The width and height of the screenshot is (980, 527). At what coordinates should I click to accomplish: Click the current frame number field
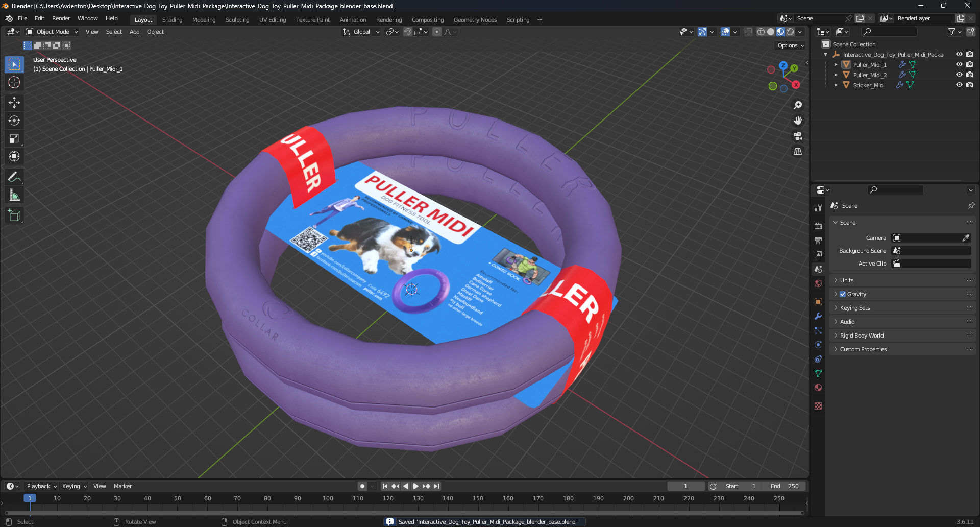coord(685,486)
